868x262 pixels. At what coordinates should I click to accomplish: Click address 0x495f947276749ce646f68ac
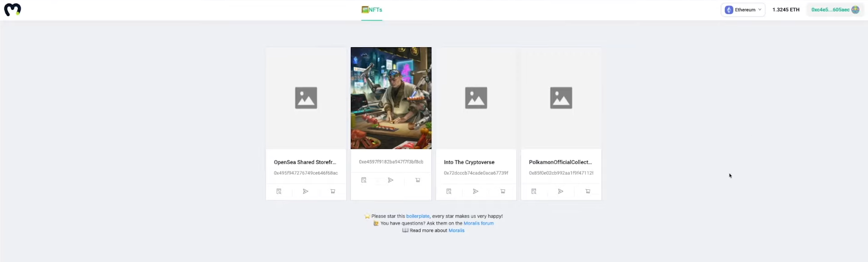[306, 173]
